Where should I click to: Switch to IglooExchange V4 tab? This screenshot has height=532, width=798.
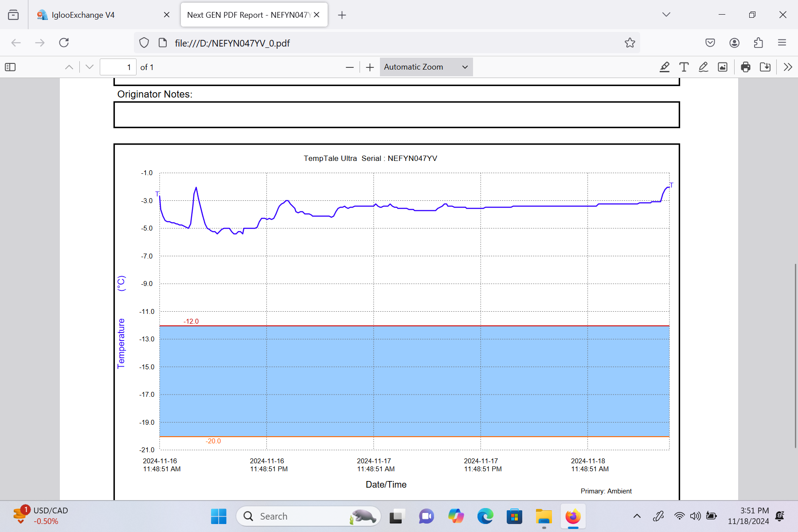click(103, 15)
